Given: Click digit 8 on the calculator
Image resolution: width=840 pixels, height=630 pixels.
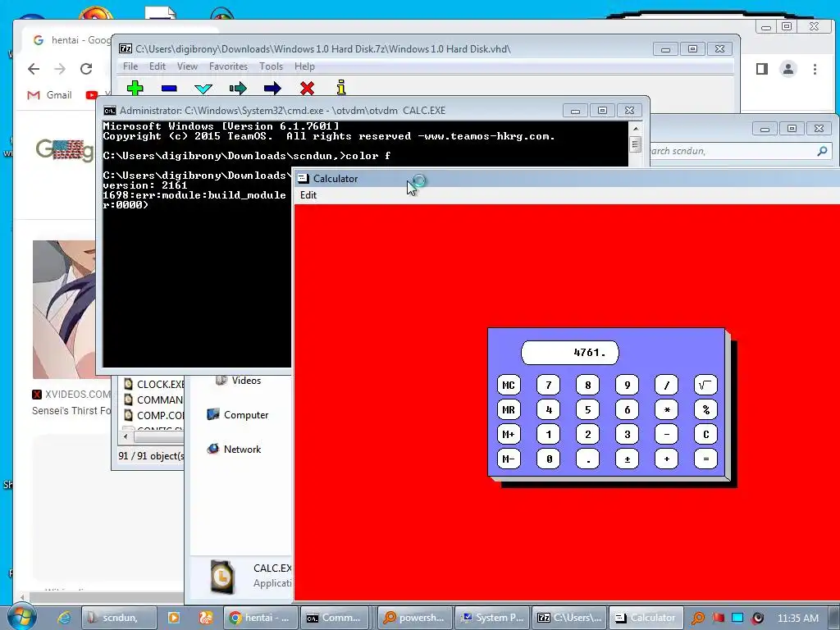Looking at the screenshot, I should click(x=587, y=385).
